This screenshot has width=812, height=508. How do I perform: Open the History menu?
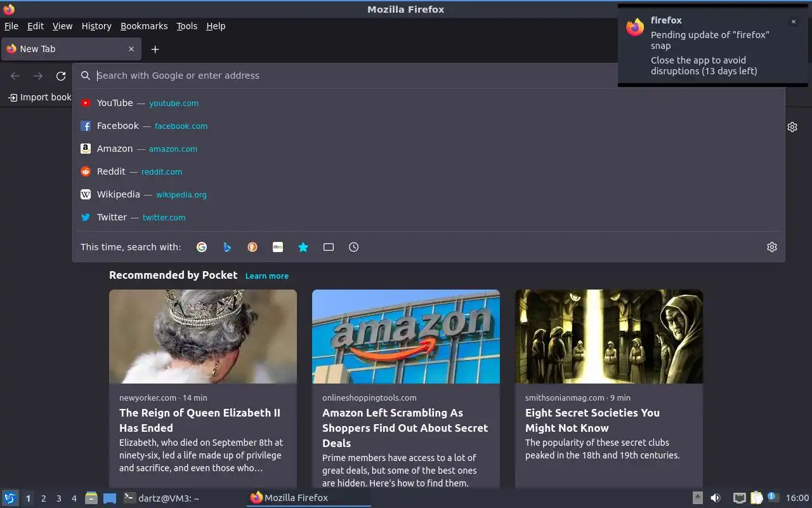[x=96, y=26]
